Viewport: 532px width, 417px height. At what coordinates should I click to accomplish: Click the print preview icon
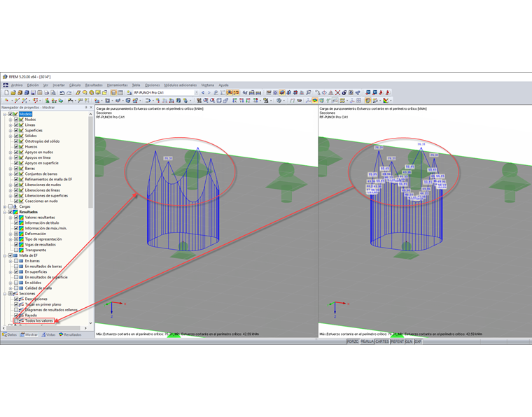[x=53, y=92]
